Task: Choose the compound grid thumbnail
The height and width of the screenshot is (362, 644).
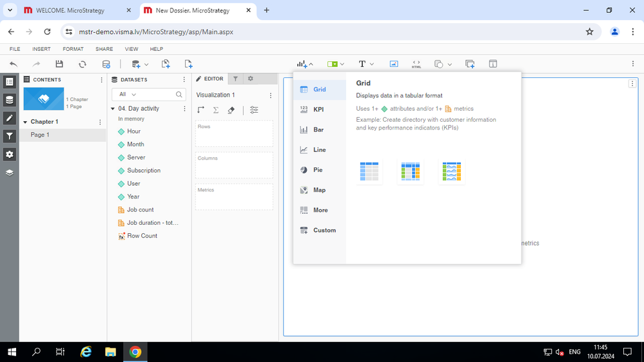Action: pos(410,171)
